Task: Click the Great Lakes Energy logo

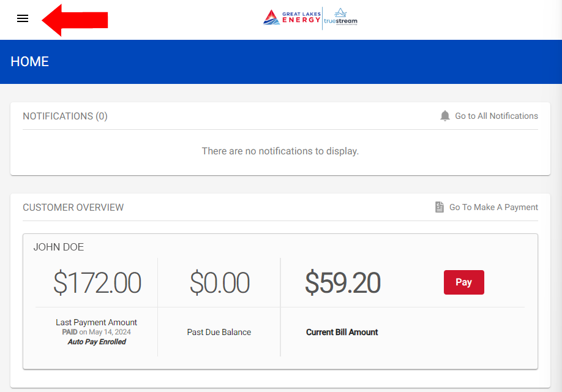Action: click(x=292, y=17)
